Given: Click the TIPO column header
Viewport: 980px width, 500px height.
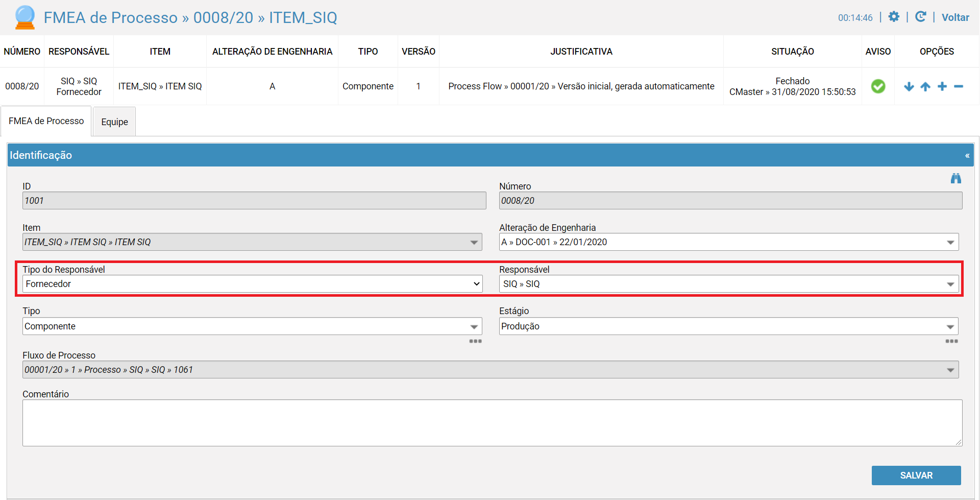Looking at the screenshot, I should (367, 52).
